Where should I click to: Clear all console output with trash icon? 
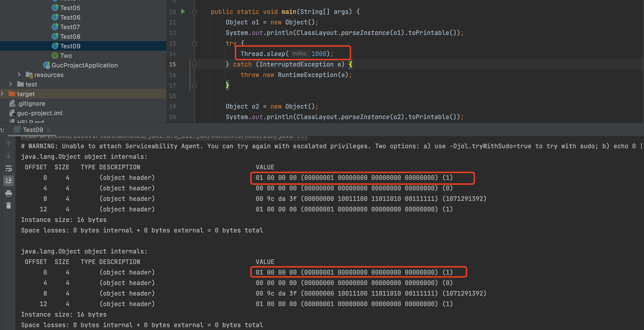point(9,205)
